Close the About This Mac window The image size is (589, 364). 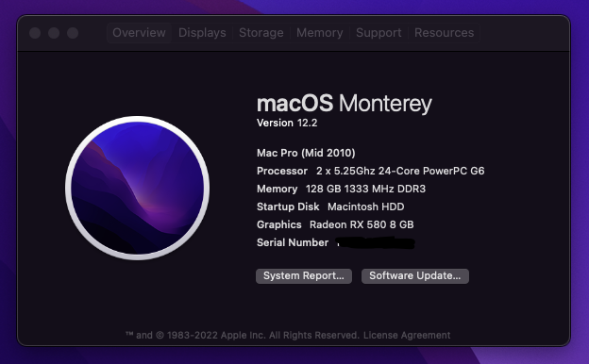click(x=35, y=33)
